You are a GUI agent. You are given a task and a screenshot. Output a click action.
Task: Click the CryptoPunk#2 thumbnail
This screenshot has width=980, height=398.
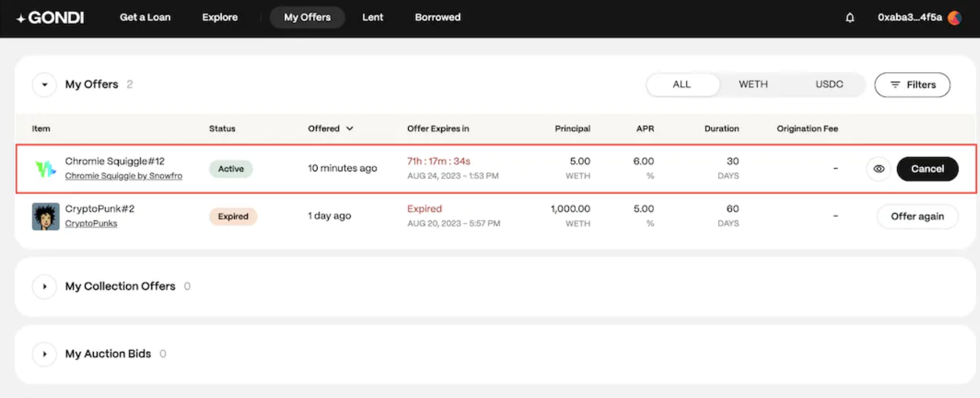pos(46,216)
